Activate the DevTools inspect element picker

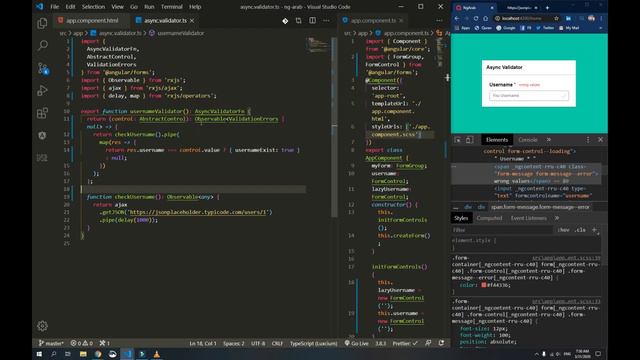point(458,140)
